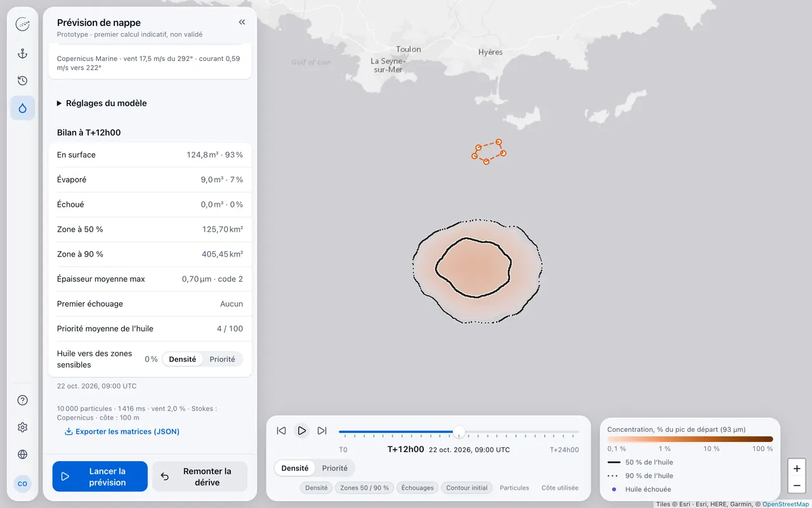This screenshot has width=812, height=508.
Task: Toggle the Côte utilisée layer chip
Action: [560, 488]
